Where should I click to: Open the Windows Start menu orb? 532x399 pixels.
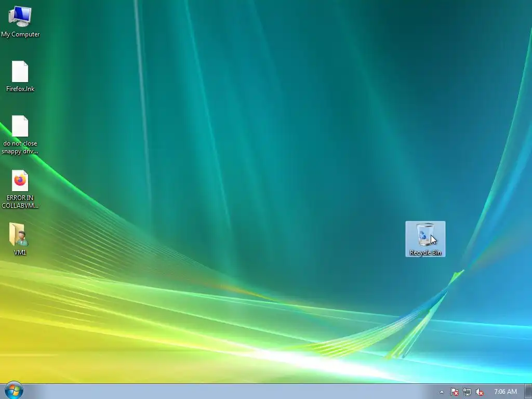click(x=14, y=391)
